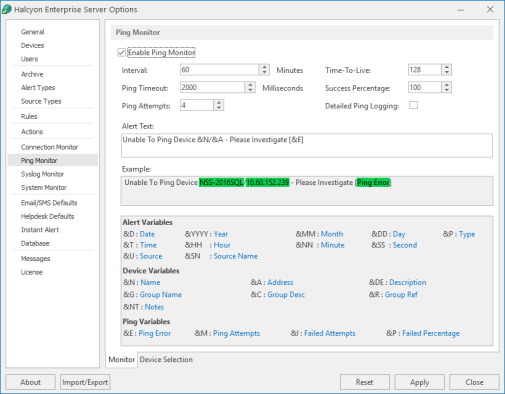Open the Rules page
The image size is (505, 394).
29,116
